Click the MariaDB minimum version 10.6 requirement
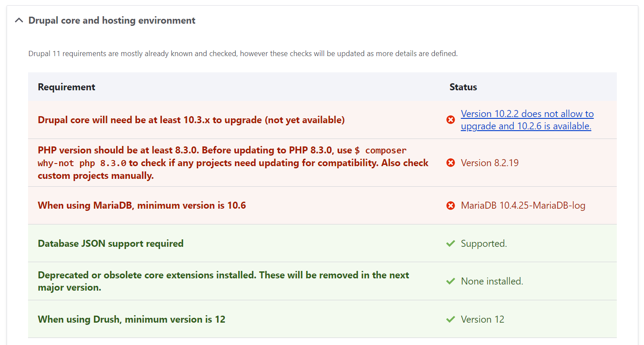644x345 pixels. (142, 205)
